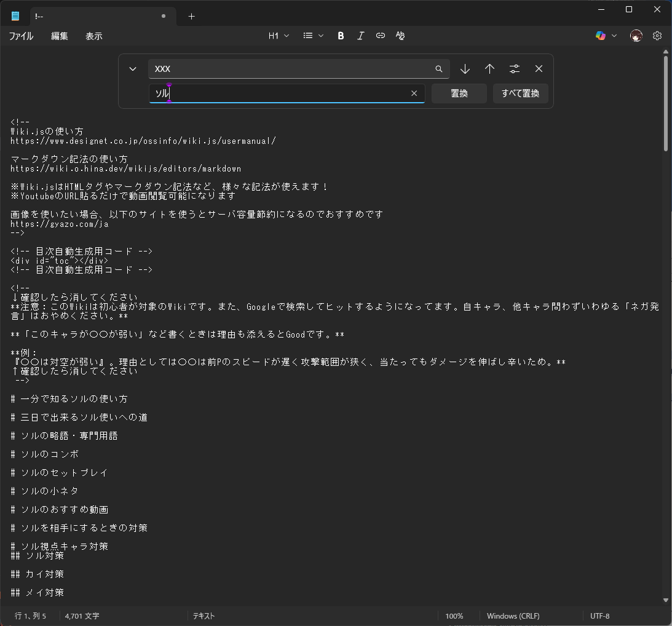This screenshot has width=672, height=626.
Task: Add a new tab with plus button
Action: coord(192,16)
